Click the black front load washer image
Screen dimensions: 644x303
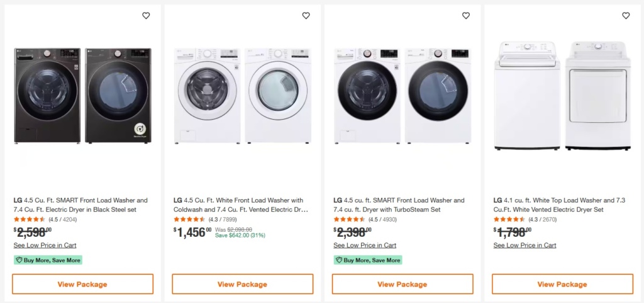(x=48, y=94)
